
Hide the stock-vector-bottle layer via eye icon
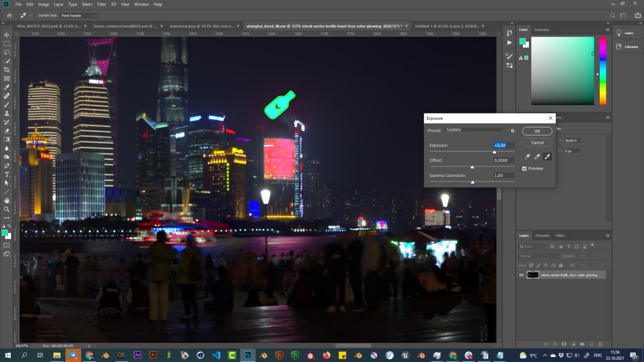click(521, 275)
